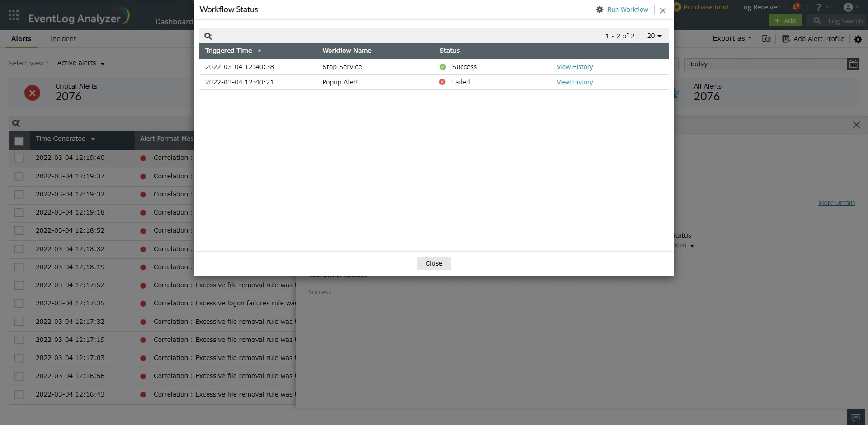Screen dimensions: 868x425
Task: Click red severity dot for 12:17:03 alert
Action: point(143,358)
